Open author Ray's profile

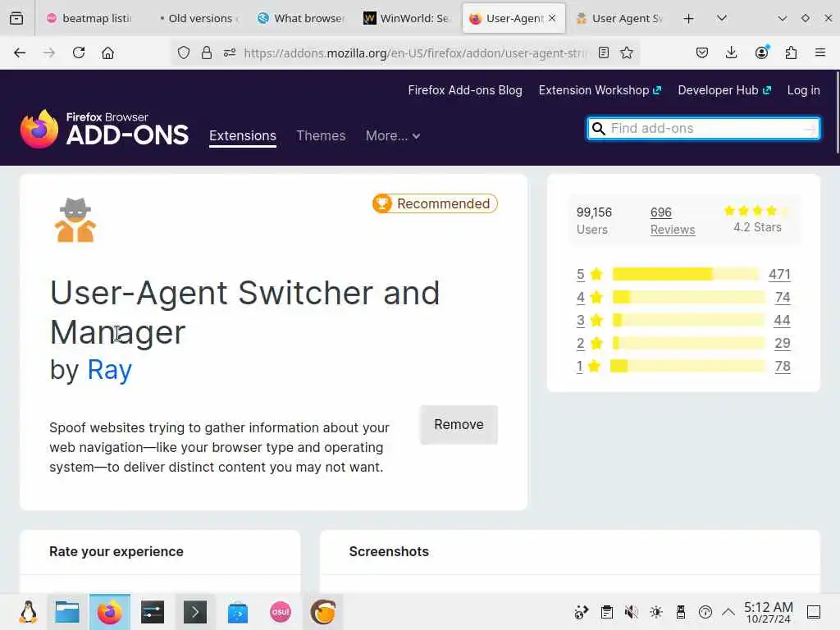(x=109, y=370)
